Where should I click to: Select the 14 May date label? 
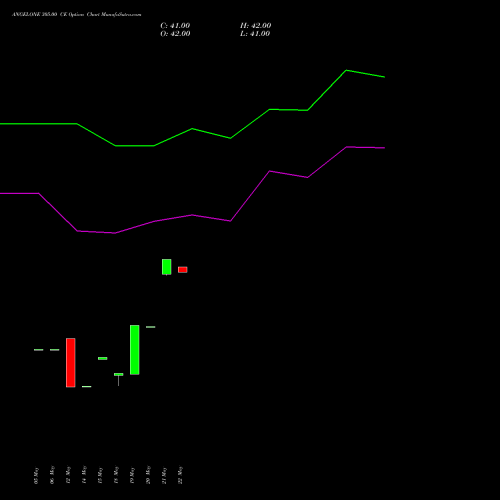pyautogui.click(x=84, y=475)
